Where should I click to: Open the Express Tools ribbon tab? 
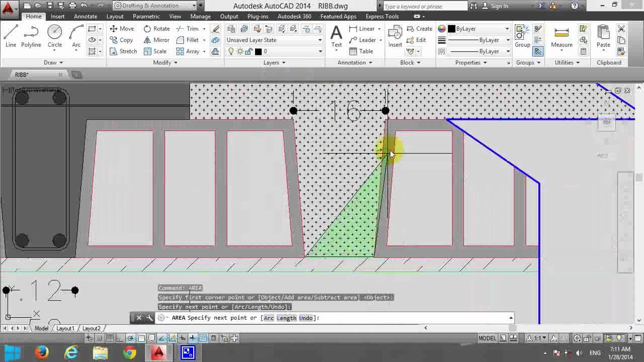(x=382, y=17)
